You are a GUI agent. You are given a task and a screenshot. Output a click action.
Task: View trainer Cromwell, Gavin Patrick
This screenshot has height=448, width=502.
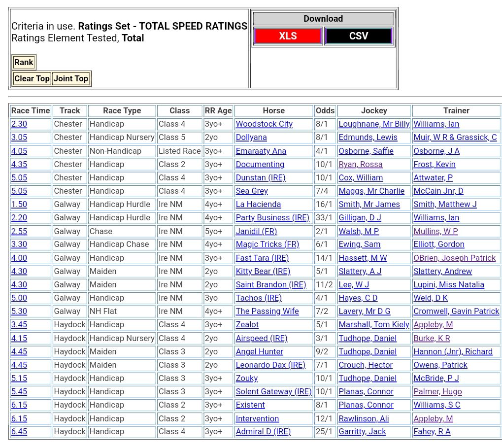click(x=456, y=311)
